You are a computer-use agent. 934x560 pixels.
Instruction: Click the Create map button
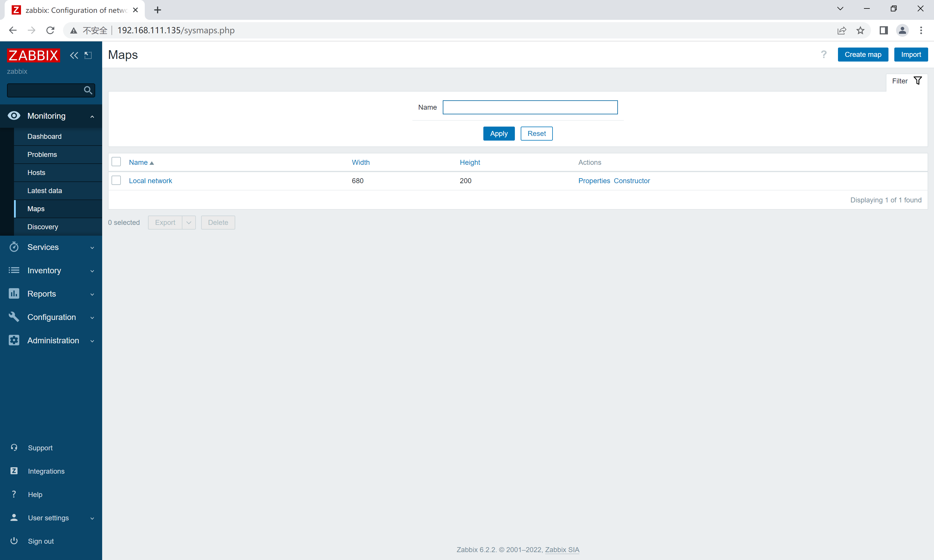(863, 55)
